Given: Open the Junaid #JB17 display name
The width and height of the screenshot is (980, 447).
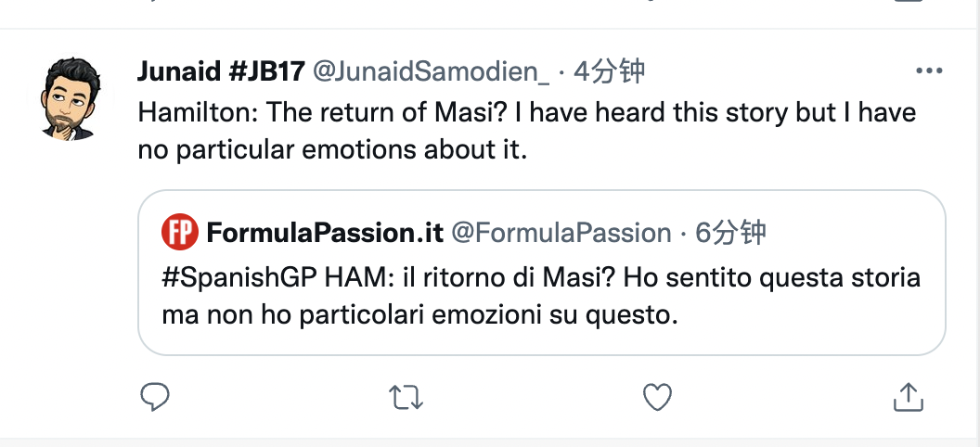Looking at the screenshot, I should (x=221, y=72).
